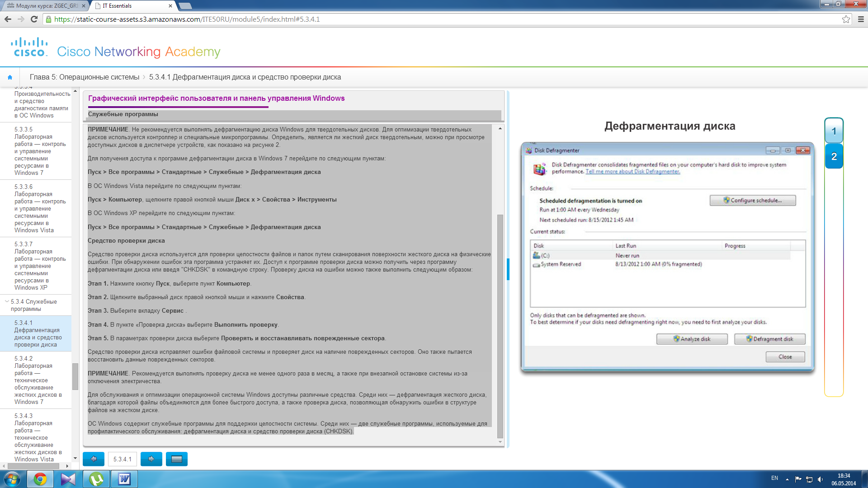Click the Служебные программы subheading
This screenshot has width=868, height=488.
coord(123,114)
